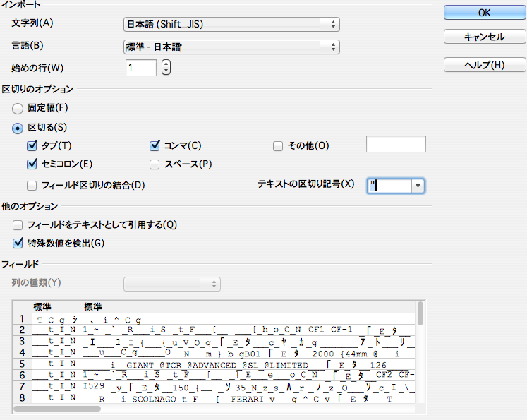Click preview row number 1
The image size is (527, 420).
coord(22,318)
